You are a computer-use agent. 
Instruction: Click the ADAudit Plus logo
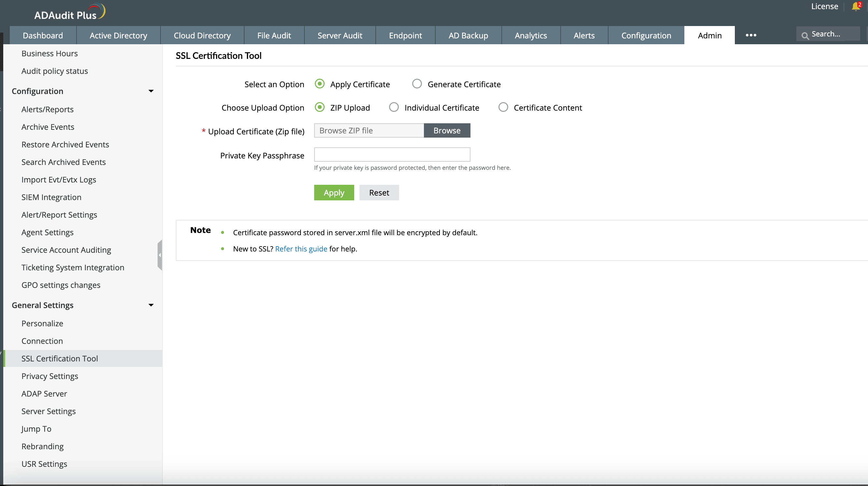coord(70,12)
